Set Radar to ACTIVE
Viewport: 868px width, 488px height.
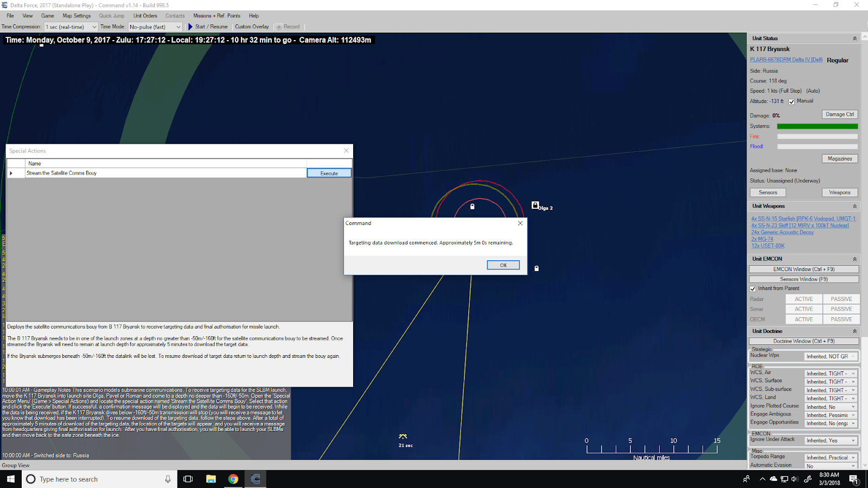point(804,299)
